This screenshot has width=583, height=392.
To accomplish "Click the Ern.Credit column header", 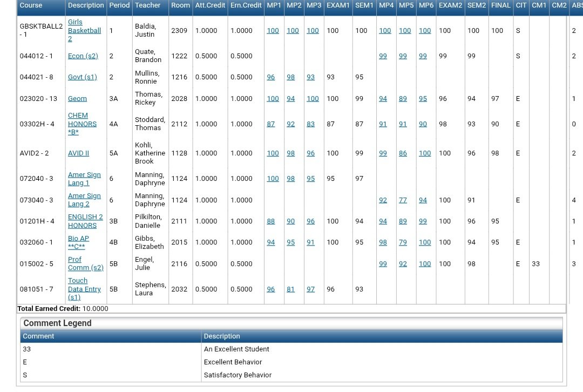I will pos(246,5).
